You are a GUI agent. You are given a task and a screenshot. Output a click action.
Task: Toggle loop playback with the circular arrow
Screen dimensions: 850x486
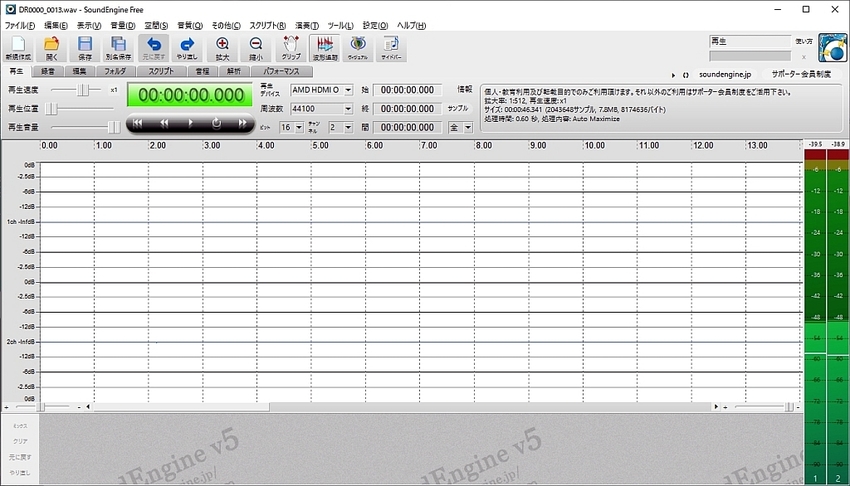tap(216, 124)
